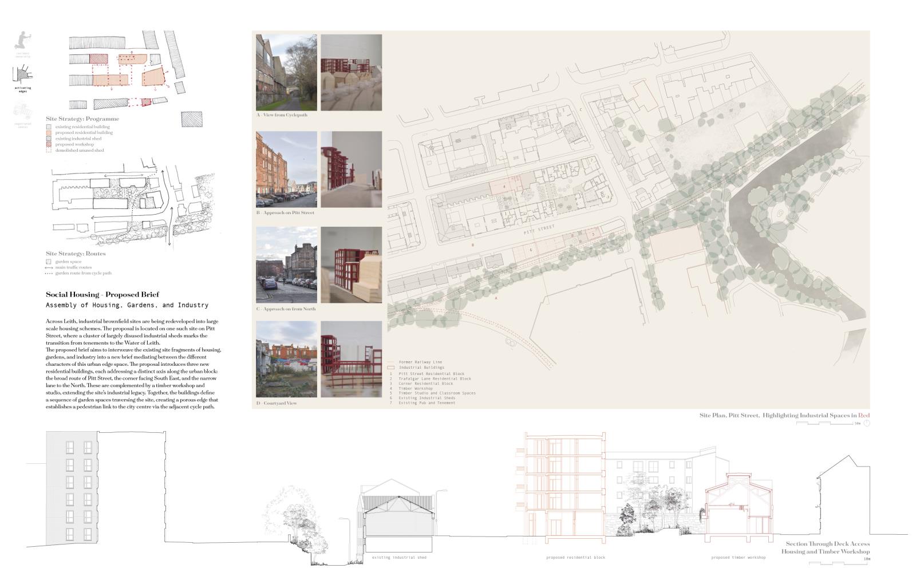Click the garden space legend symbol
Image resolution: width=916 pixels, height=588 pixels.
[x=49, y=262]
